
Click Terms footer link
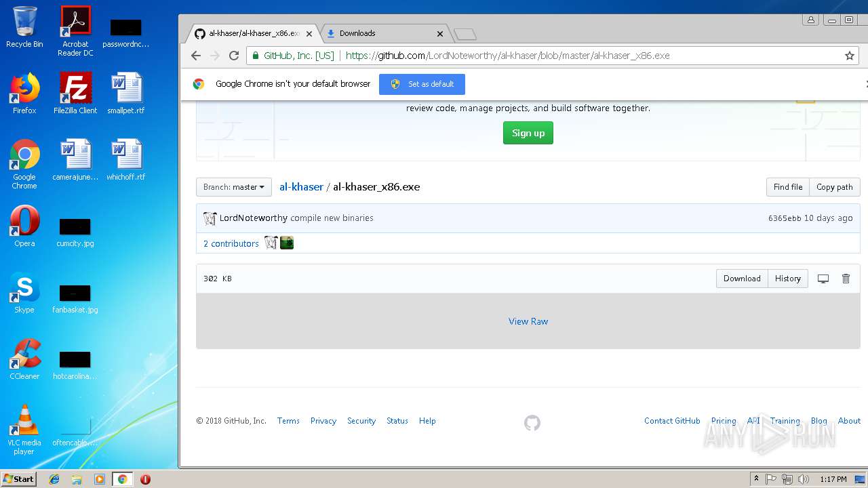pos(288,421)
